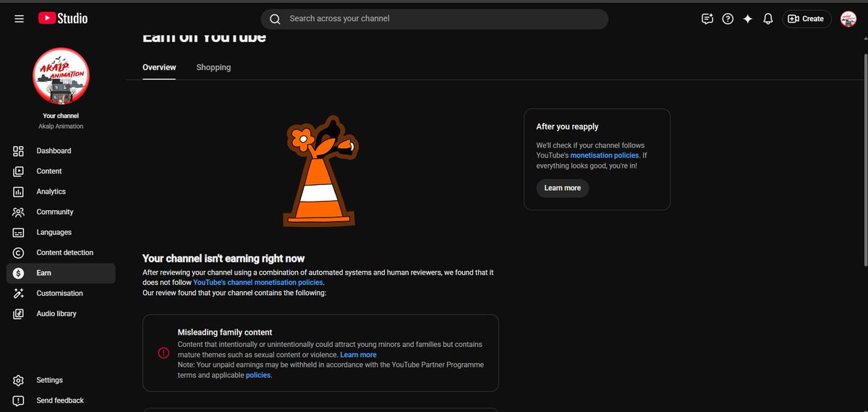Switch to the Shopping tab
Viewport: 868px width, 412px height.
click(213, 67)
